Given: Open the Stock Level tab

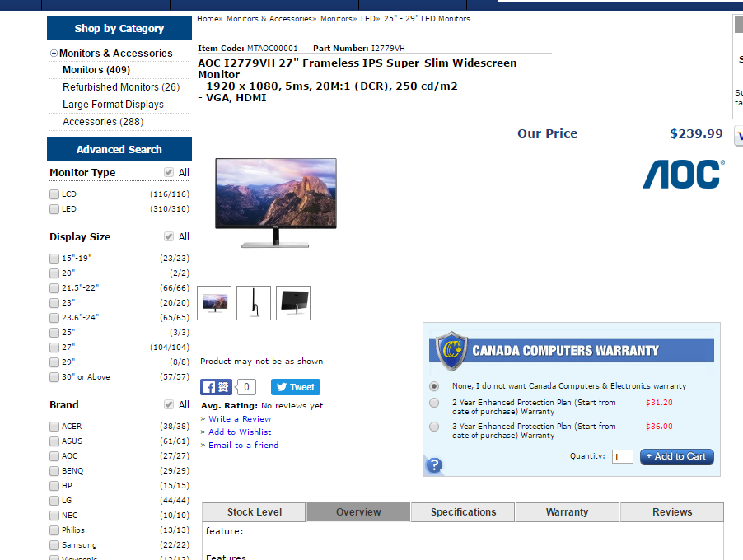Looking at the screenshot, I should coord(254,512).
